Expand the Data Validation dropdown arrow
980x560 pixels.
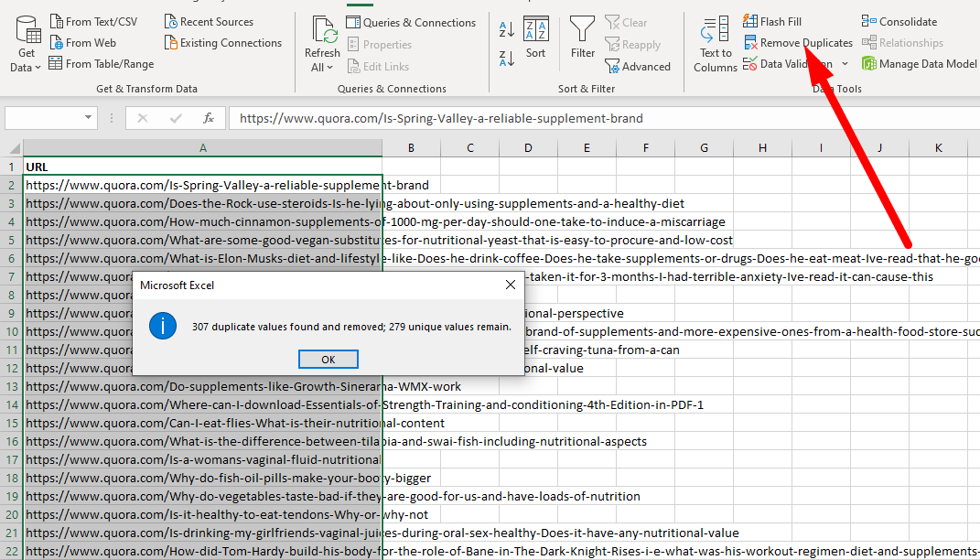click(x=845, y=64)
